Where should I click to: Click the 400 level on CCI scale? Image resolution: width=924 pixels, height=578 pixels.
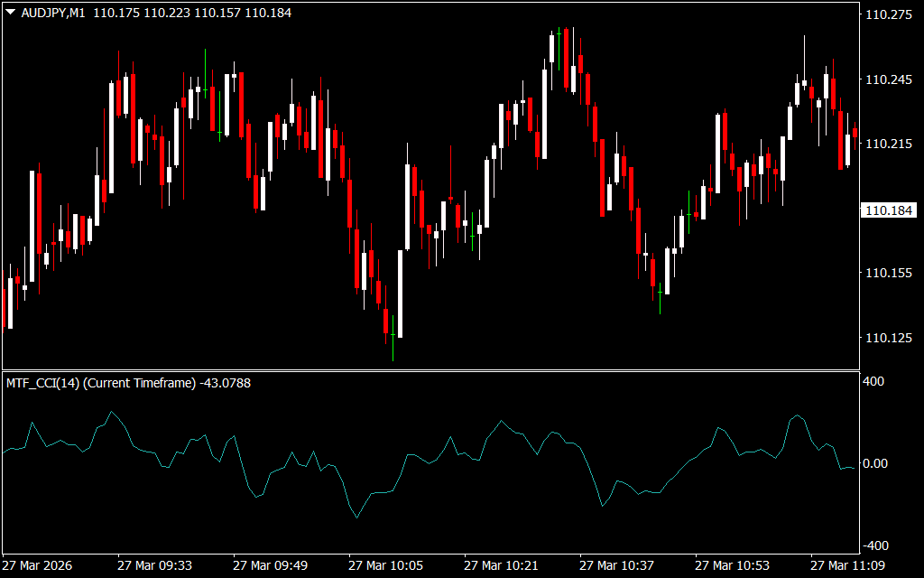[x=875, y=382]
